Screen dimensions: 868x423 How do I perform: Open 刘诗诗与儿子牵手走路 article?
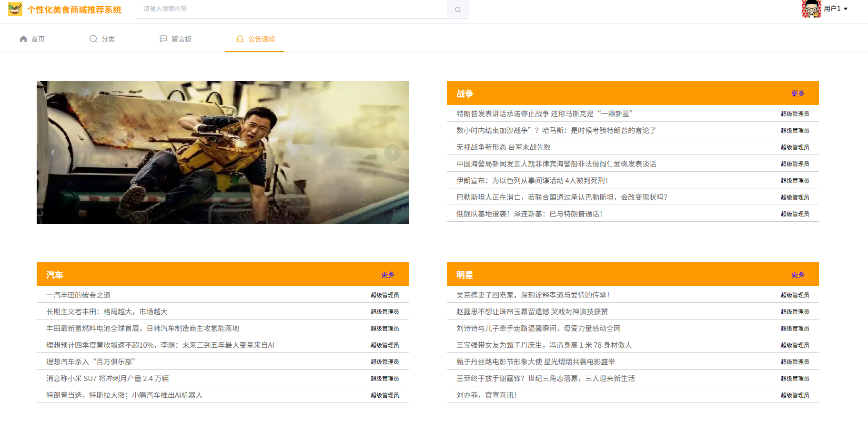coord(538,328)
